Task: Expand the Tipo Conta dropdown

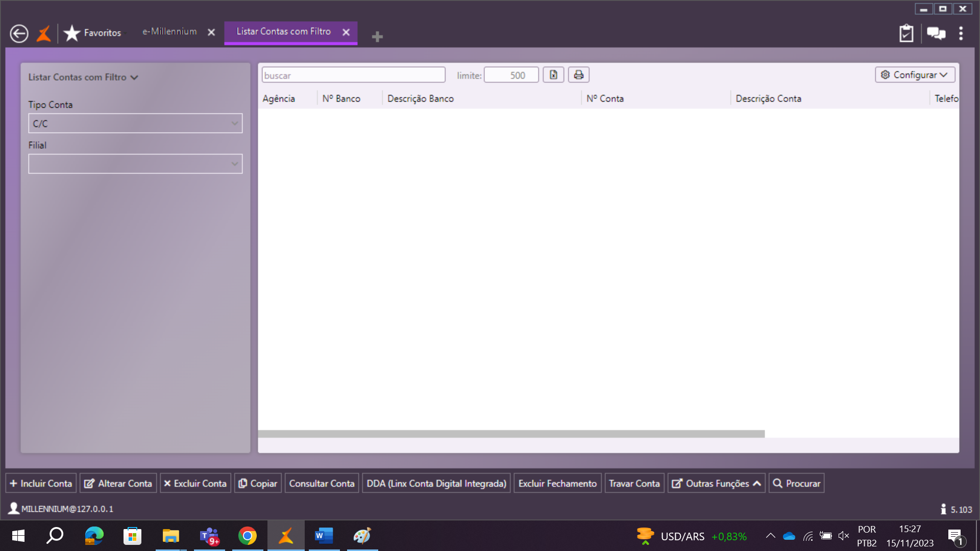Action: coord(234,123)
